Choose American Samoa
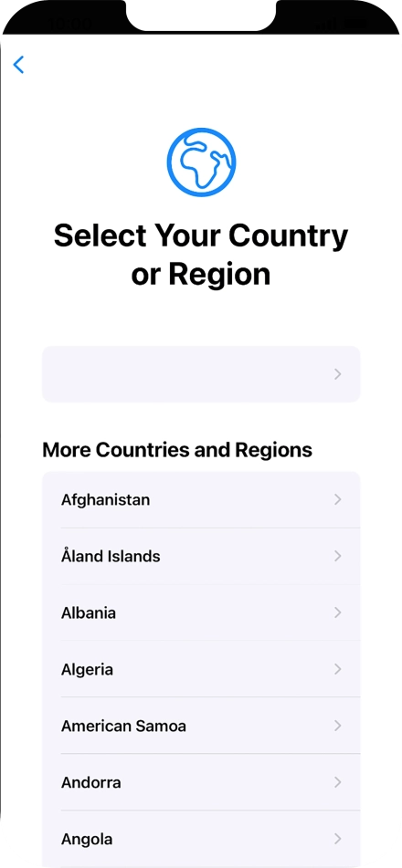 201,726
